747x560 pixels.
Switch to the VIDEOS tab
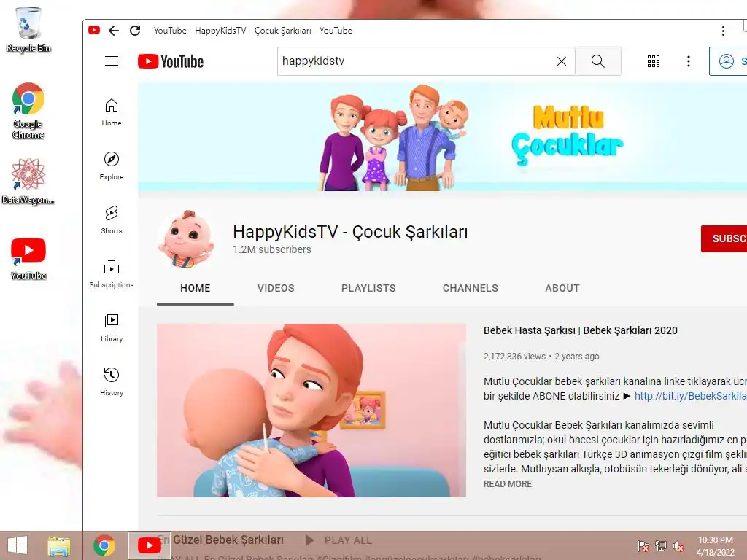point(276,288)
